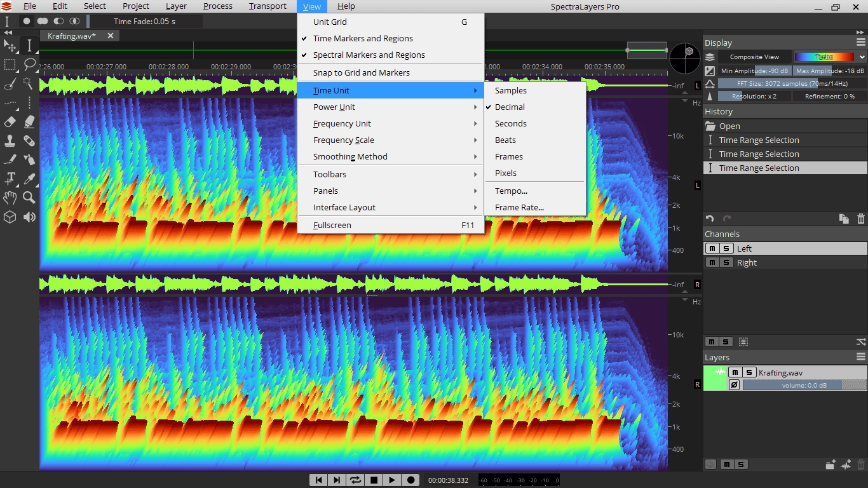Open the Process menu
Screen dimensions: 868x488
(217, 6)
